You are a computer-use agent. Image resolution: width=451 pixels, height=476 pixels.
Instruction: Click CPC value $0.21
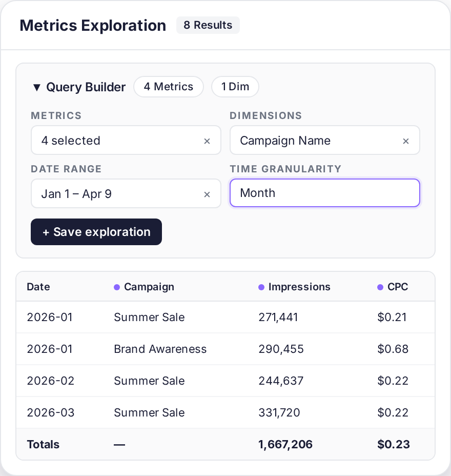(392, 318)
